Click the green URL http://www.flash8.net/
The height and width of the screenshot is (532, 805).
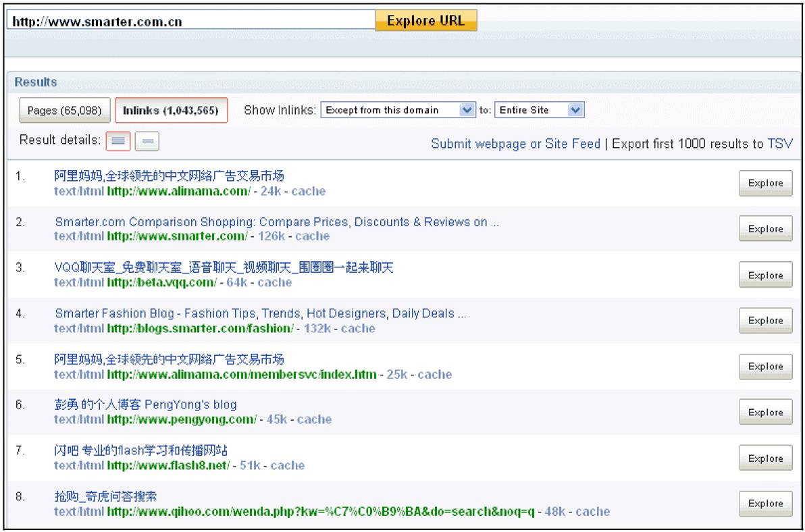pyautogui.click(x=168, y=466)
